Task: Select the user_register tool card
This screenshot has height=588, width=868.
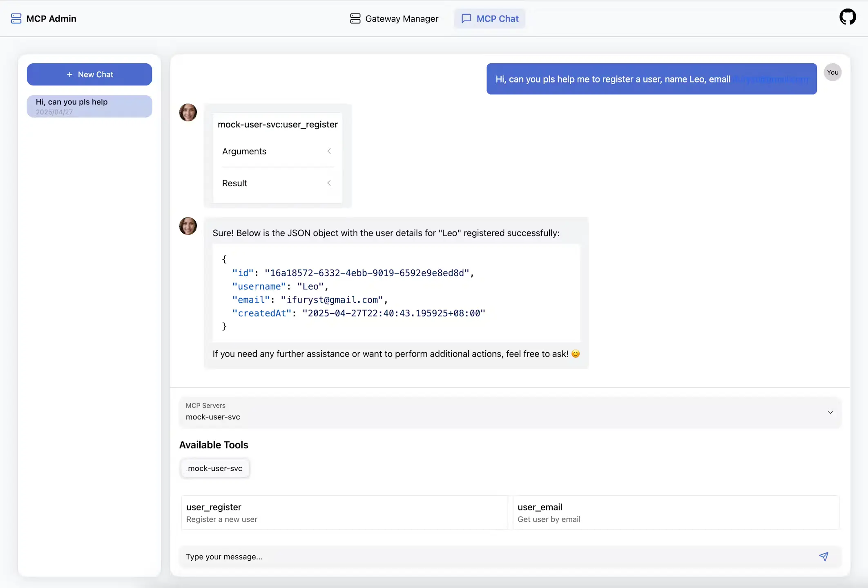Action: tap(344, 512)
